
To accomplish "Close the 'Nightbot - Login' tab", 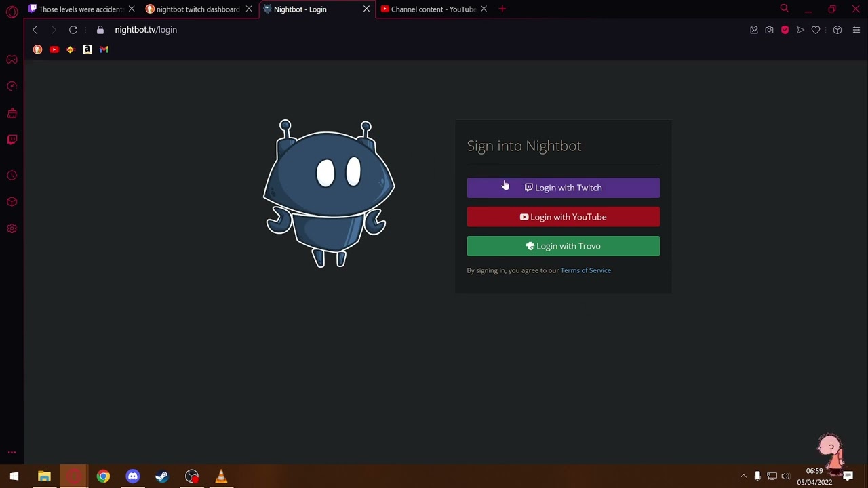I will coord(366,9).
